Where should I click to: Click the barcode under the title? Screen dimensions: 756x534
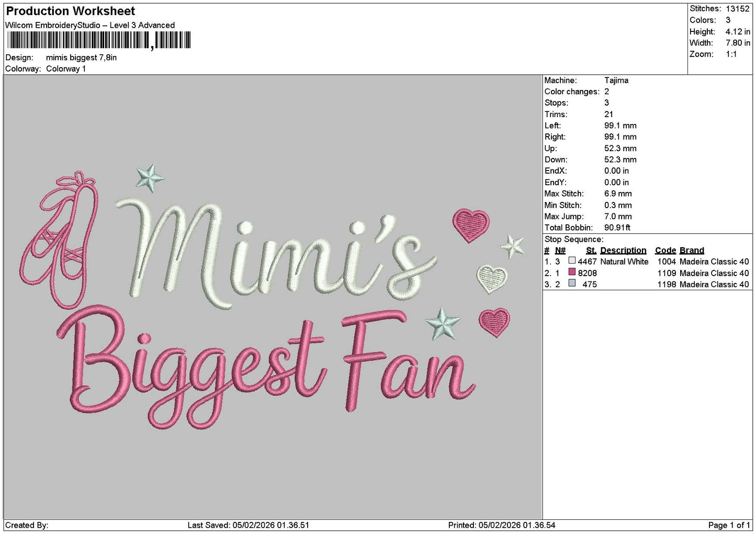(x=99, y=40)
